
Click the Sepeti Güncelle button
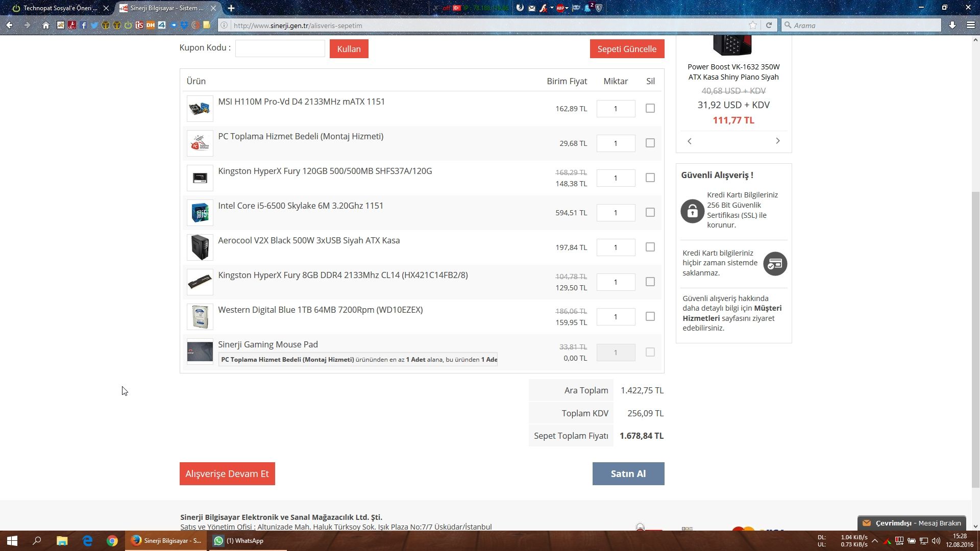coord(627,49)
